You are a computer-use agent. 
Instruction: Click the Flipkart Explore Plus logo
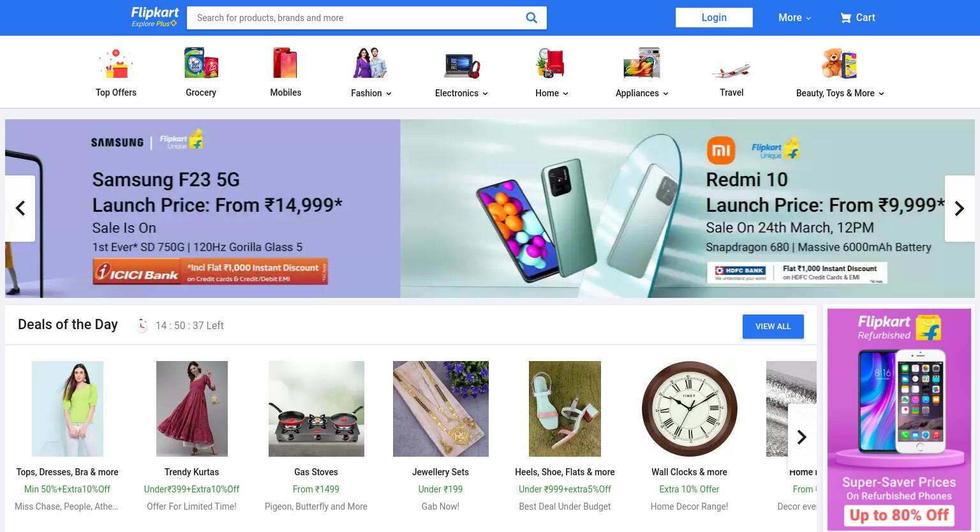(154, 17)
